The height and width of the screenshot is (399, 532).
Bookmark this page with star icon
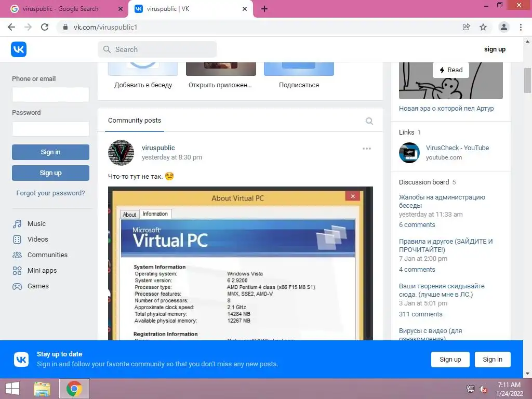click(x=483, y=27)
